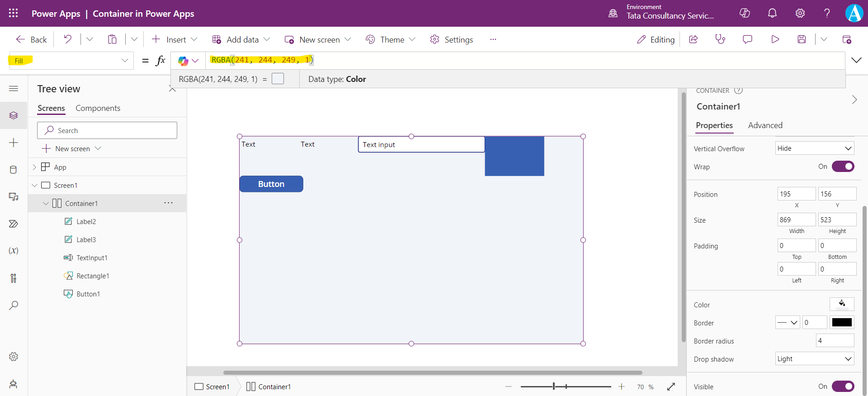The height and width of the screenshot is (396, 868).
Task: Switch to the Components tab
Action: (x=98, y=108)
